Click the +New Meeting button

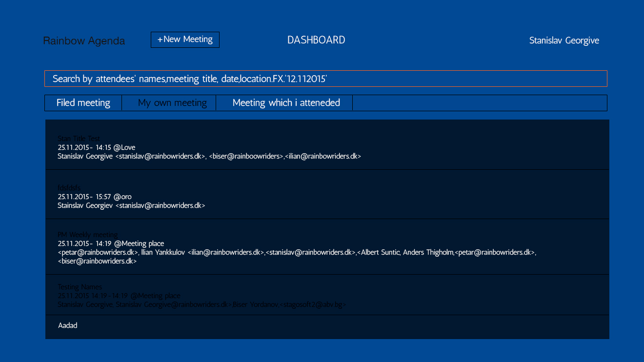tap(185, 40)
